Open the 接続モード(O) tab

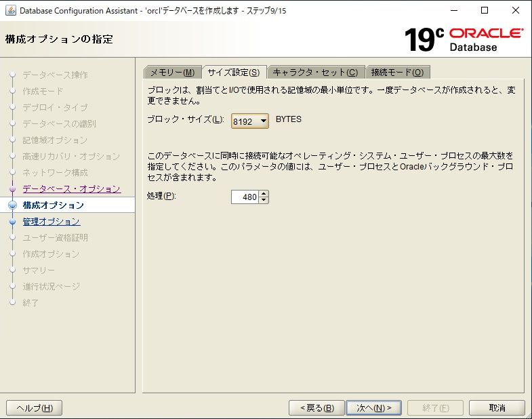pos(398,73)
